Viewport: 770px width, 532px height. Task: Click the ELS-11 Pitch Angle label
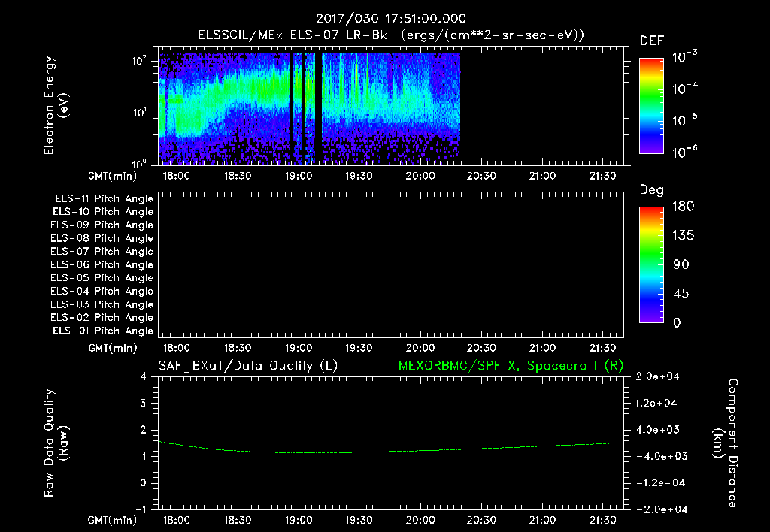[104, 199]
